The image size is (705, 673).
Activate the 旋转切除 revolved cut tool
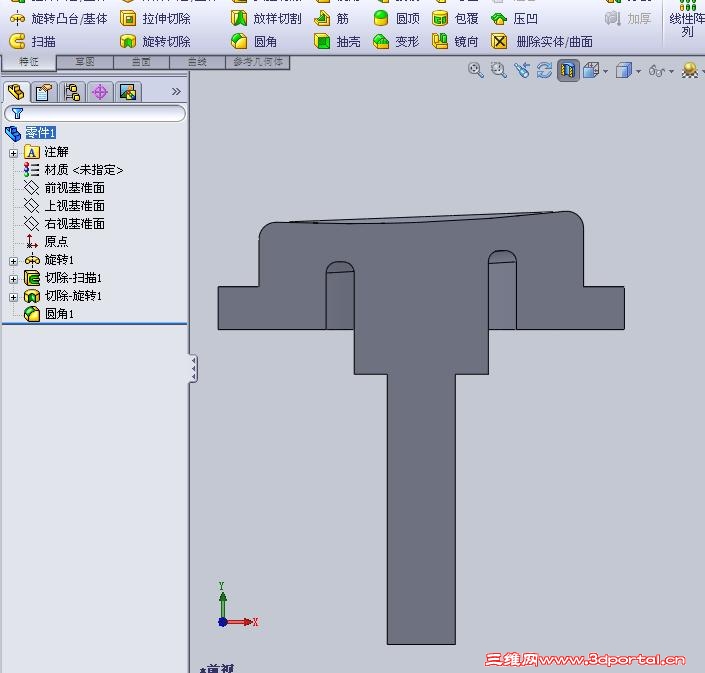point(155,41)
